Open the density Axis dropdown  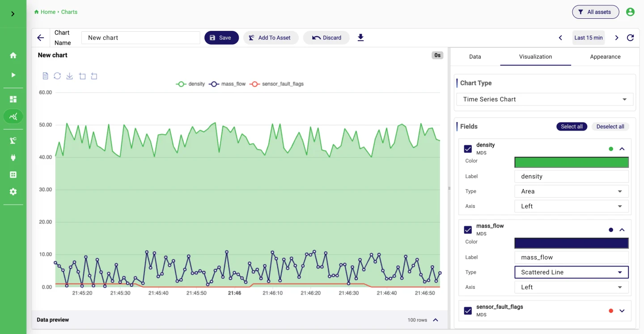(x=572, y=206)
